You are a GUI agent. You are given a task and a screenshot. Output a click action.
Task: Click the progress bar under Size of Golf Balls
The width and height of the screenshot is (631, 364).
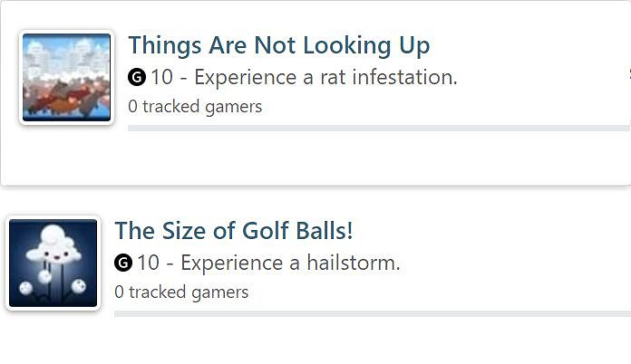(372, 314)
